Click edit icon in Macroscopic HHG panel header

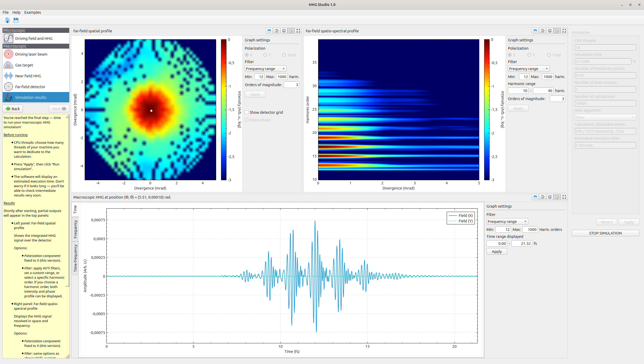click(543, 197)
